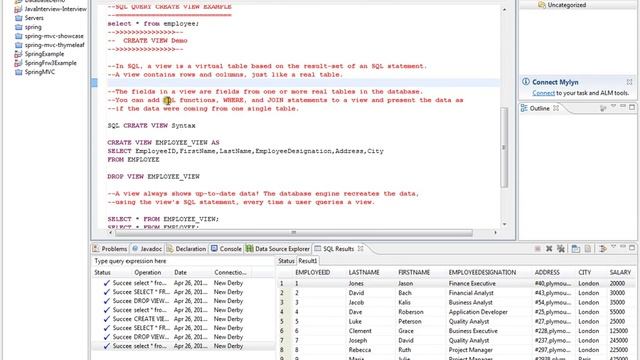Image resolution: width=640 pixels, height=360 pixels.
Task: Select the SpringMVC project folder
Action: point(35,72)
